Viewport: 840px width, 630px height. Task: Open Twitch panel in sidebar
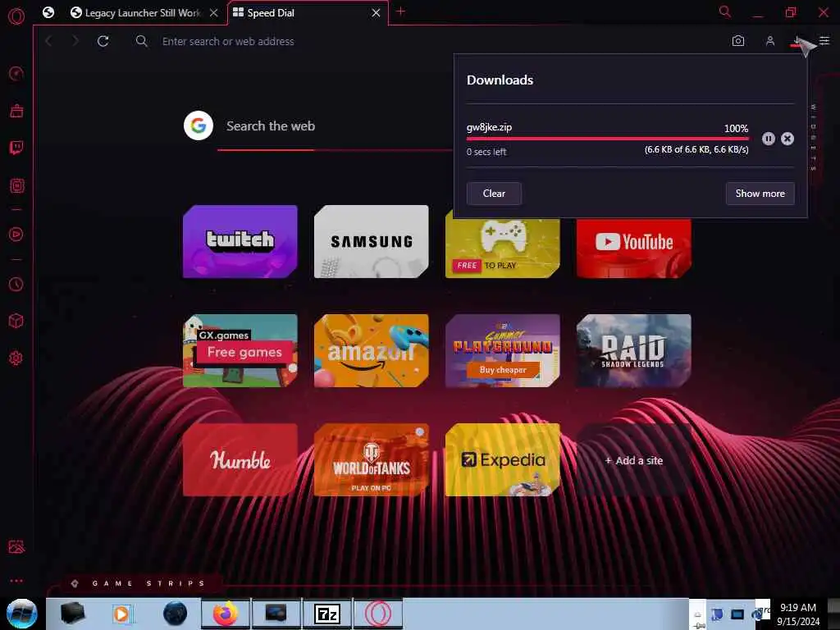(16, 148)
